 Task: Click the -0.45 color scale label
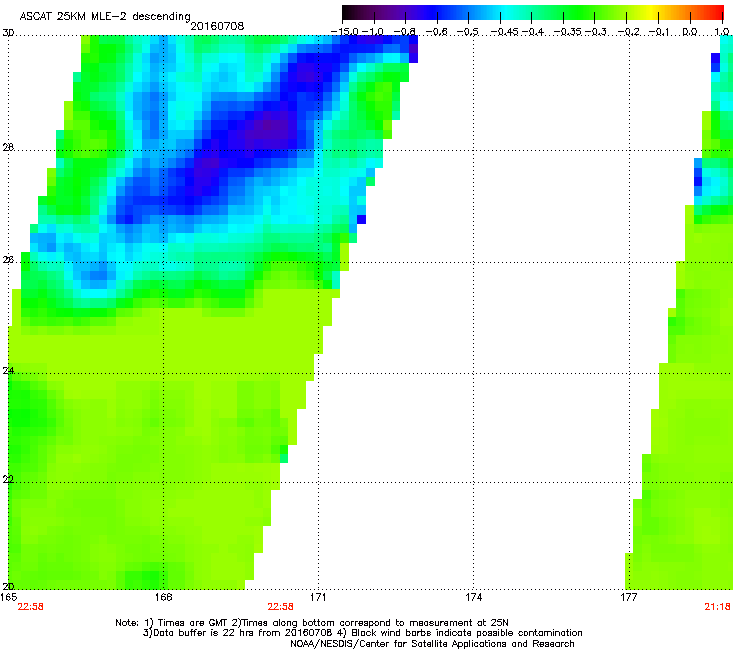click(x=504, y=32)
